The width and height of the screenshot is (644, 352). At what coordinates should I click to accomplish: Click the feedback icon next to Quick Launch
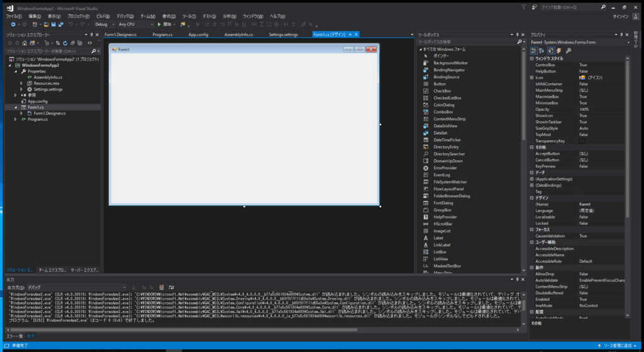(535, 7)
